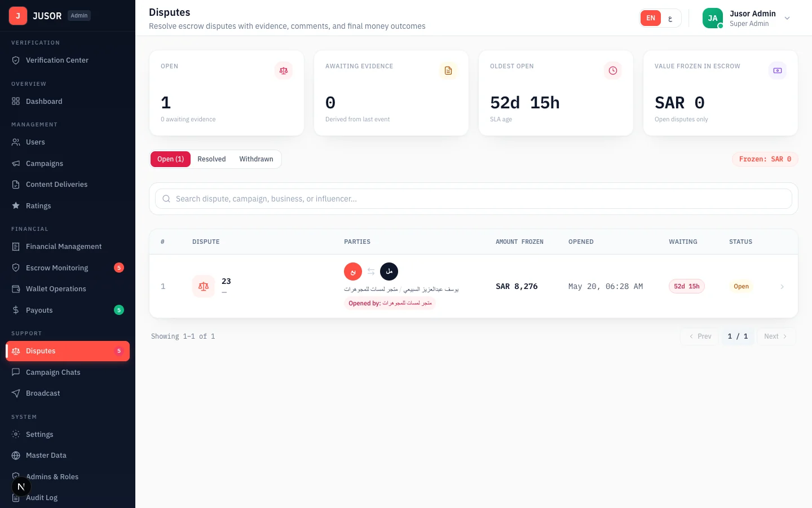Viewport: 812px width, 508px height.
Task: Click the Escrow Monitoring shield icon
Action: [x=16, y=268]
